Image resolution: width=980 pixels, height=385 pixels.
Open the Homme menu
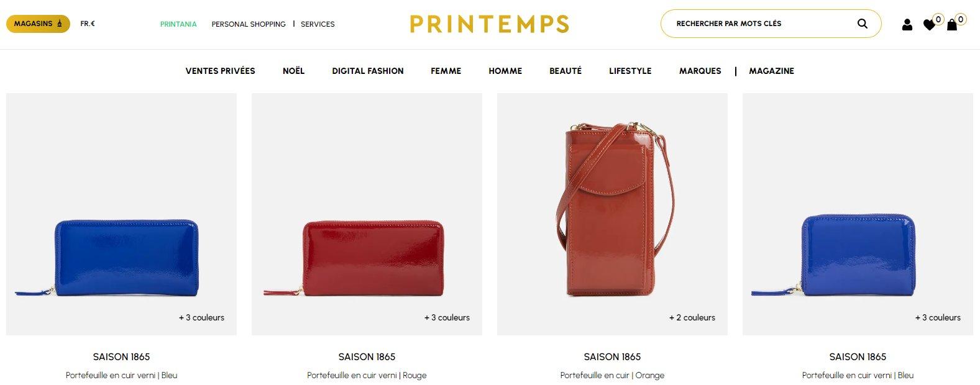coord(505,71)
